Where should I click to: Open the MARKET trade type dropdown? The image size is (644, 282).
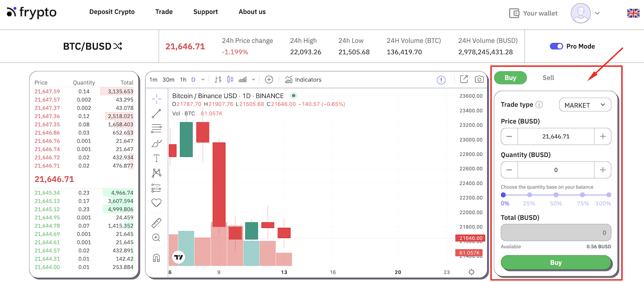(585, 105)
